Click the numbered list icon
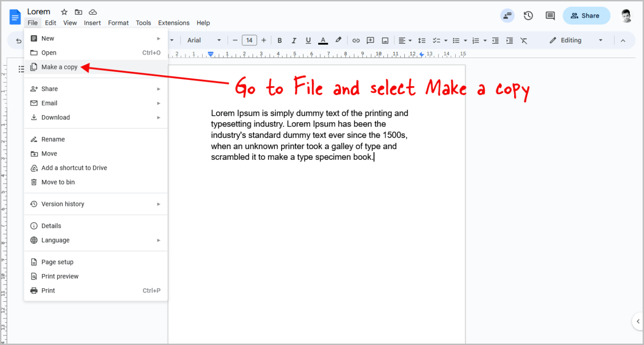Screen dimensions: 644x345 [x=475, y=40]
